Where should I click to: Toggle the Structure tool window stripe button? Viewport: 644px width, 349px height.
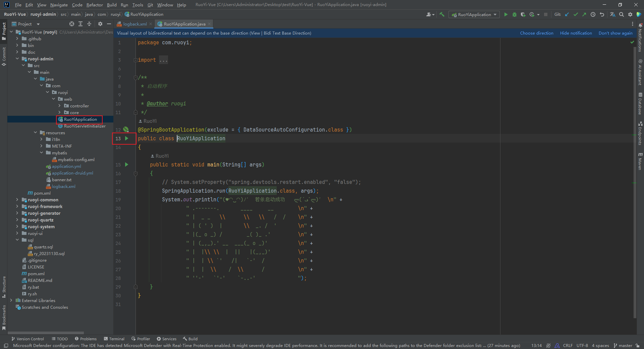[x=4, y=287]
